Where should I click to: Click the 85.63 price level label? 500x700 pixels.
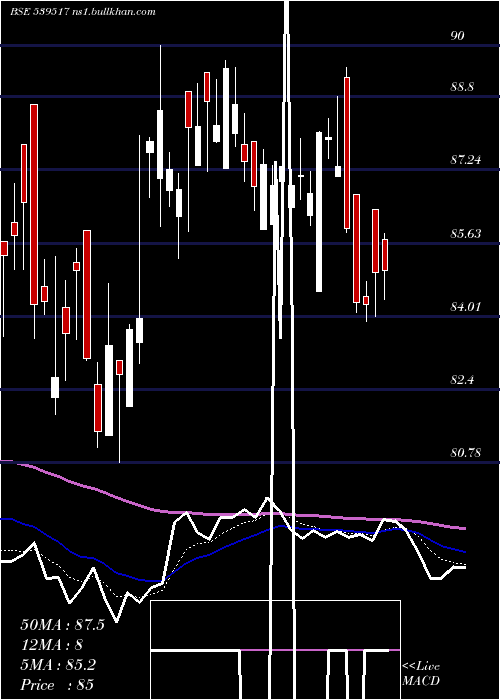pyautogui.click(x=466, y=233)
